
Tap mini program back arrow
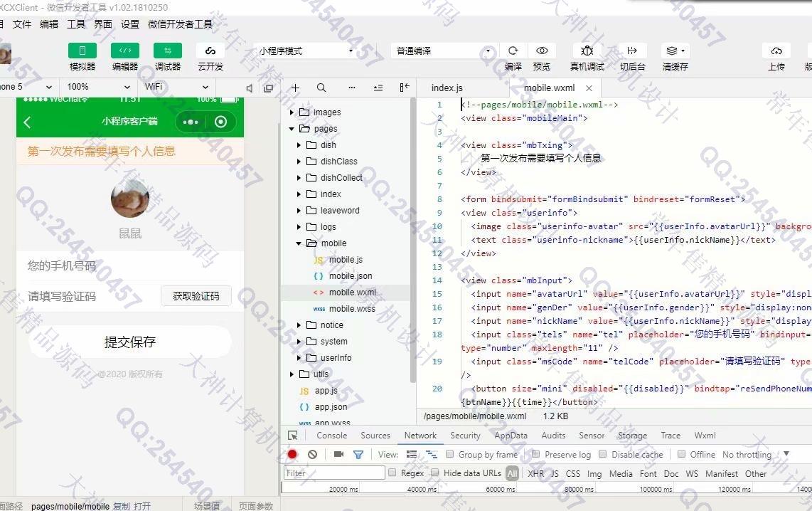coord(28,122)
